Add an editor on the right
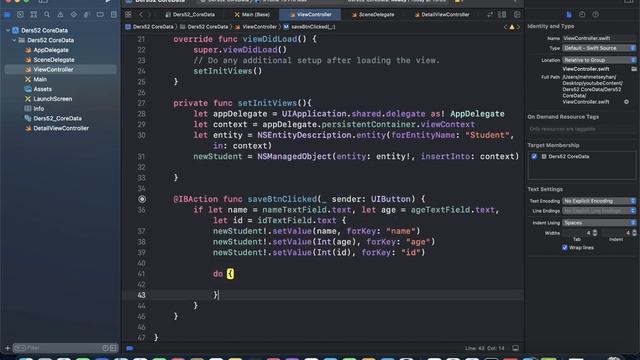 pyautogui.click(x=517, y=15)
